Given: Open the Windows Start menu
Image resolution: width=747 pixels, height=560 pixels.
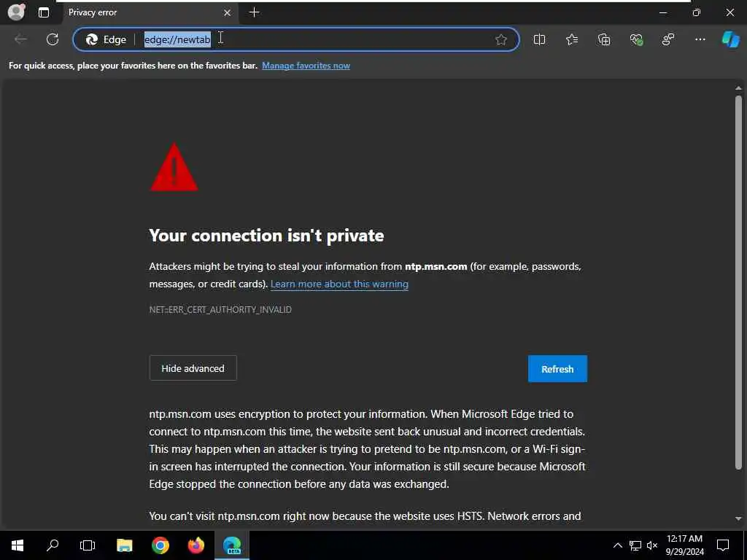Looking at the screenshot, I should click(18, 545).
